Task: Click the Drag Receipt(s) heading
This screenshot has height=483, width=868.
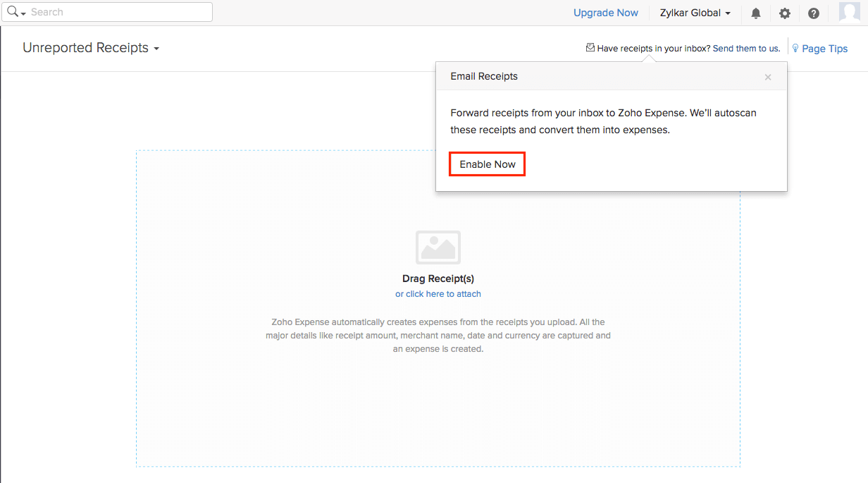Action: tap(438, 279)
